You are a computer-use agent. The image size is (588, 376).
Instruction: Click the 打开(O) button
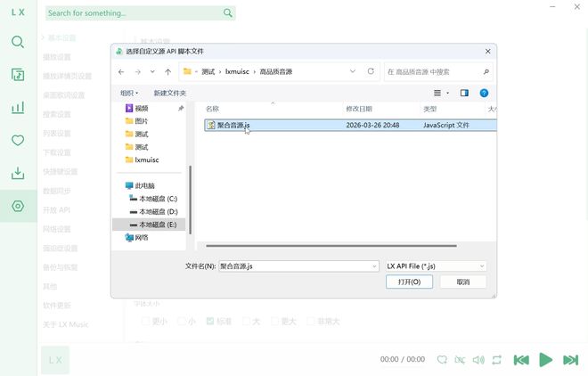point(409,282)
